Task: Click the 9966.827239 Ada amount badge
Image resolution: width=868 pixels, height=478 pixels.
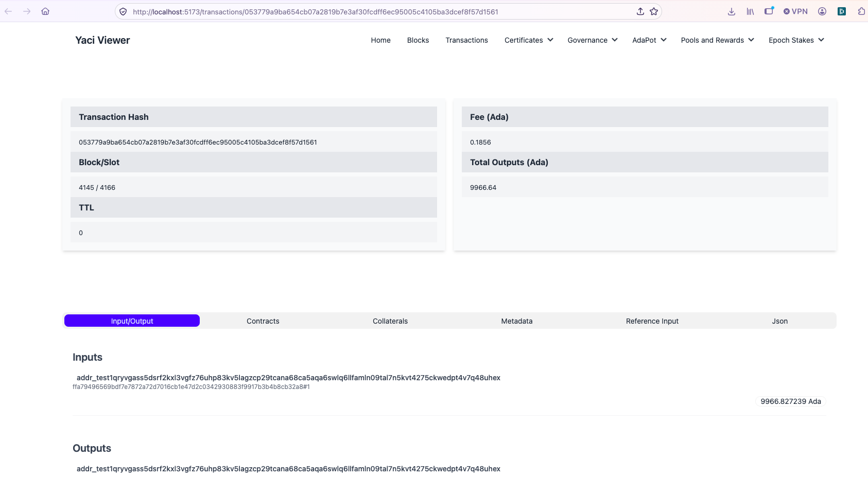Action: click(791, 401)
